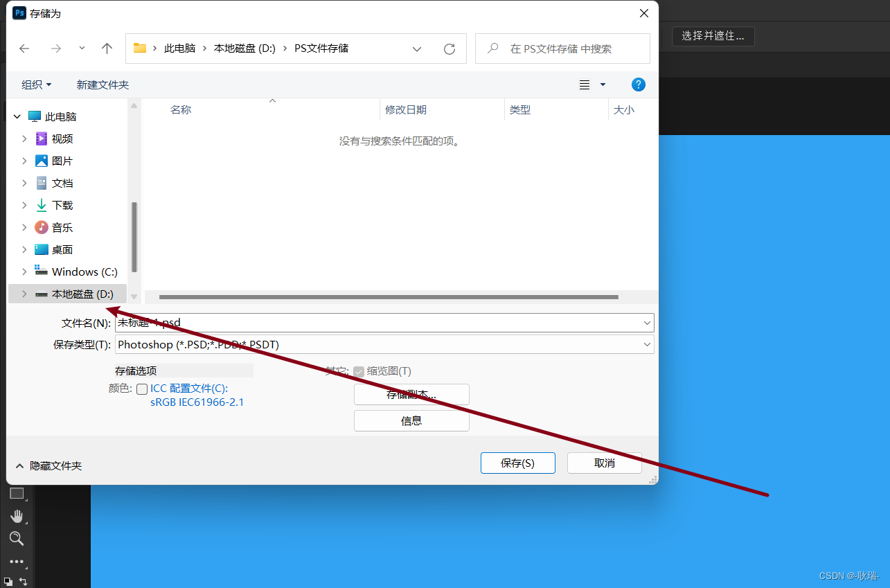
Task: Open the 组织 organize dropdown menu
Action: [37, 84]
